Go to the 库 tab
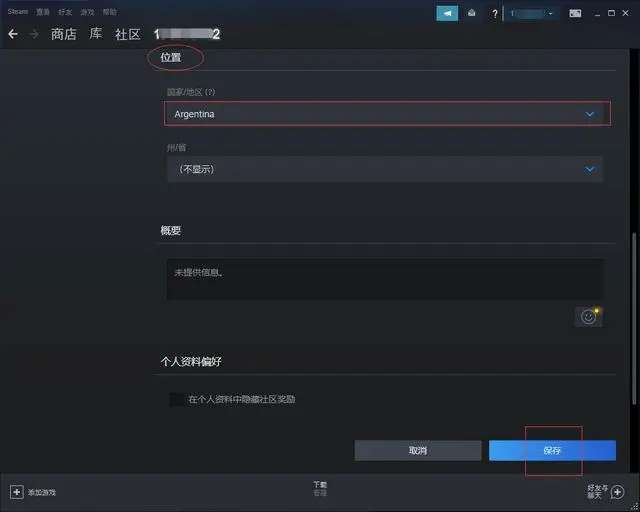This screenshot has height=512, width=640. coord(96,33)
